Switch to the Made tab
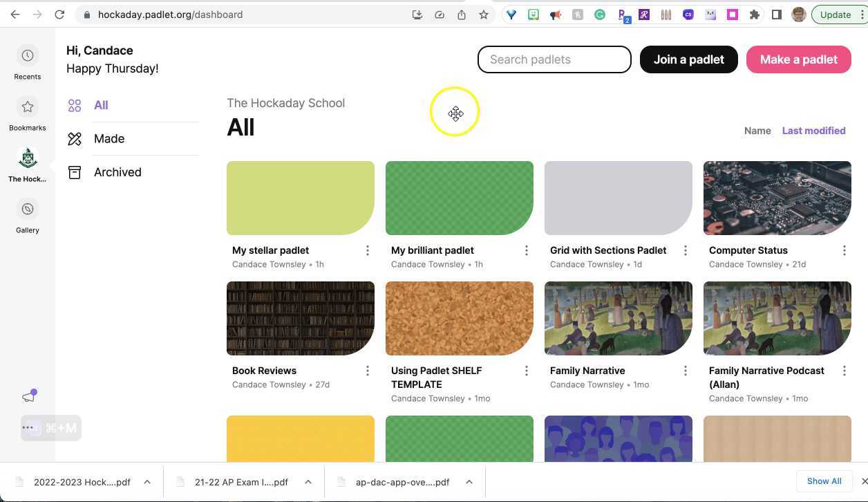 click(x=109, y=138)
